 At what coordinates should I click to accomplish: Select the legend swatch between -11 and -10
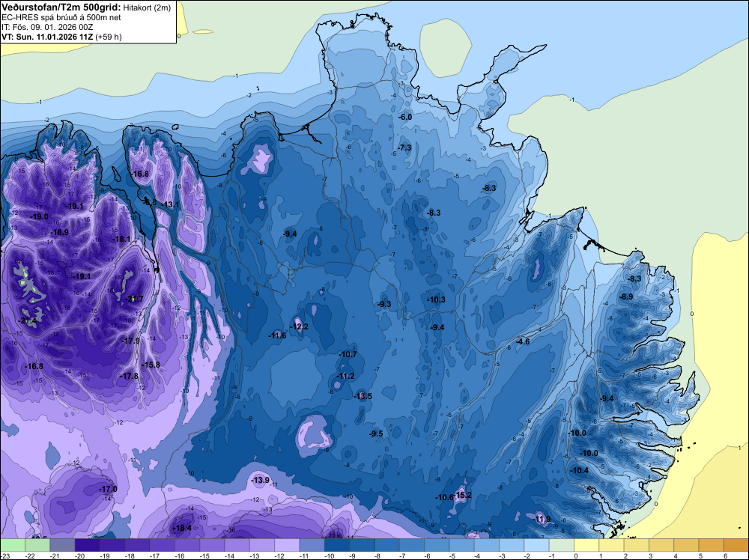(x=312, y=545)
